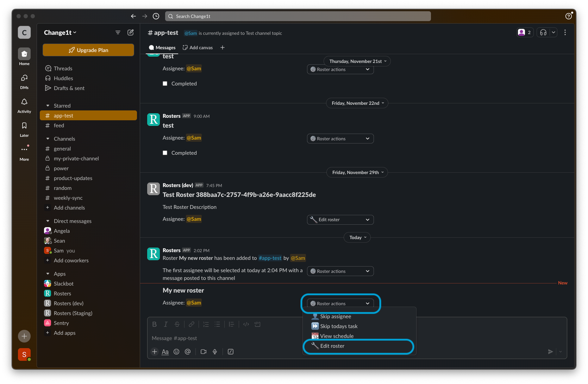Screen dimensions: 588x384
Task: Record a video clip icon
Action: coord(204,352)
